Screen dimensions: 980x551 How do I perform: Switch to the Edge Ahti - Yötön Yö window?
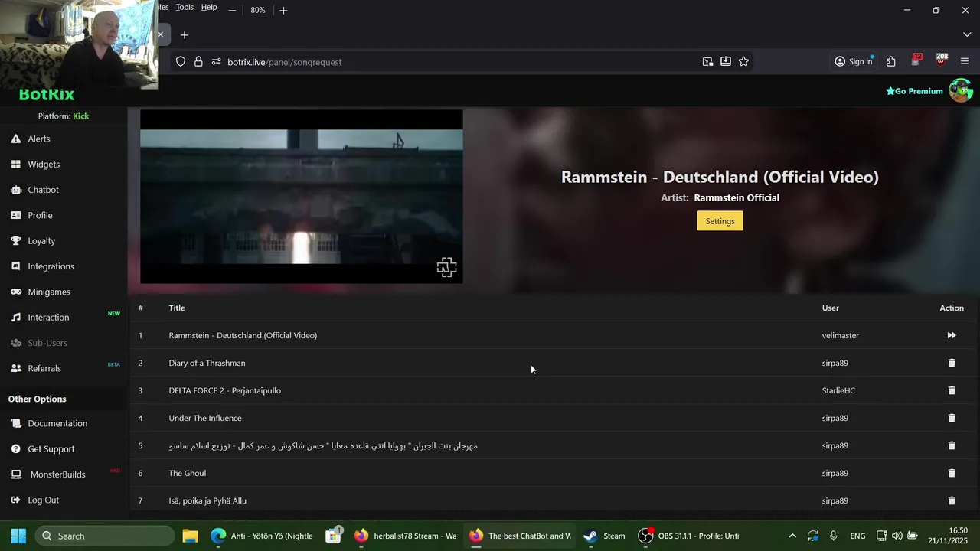[x=262, y=536]
